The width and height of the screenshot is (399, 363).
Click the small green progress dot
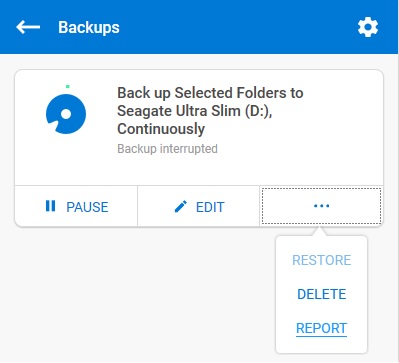click(68, 87)
